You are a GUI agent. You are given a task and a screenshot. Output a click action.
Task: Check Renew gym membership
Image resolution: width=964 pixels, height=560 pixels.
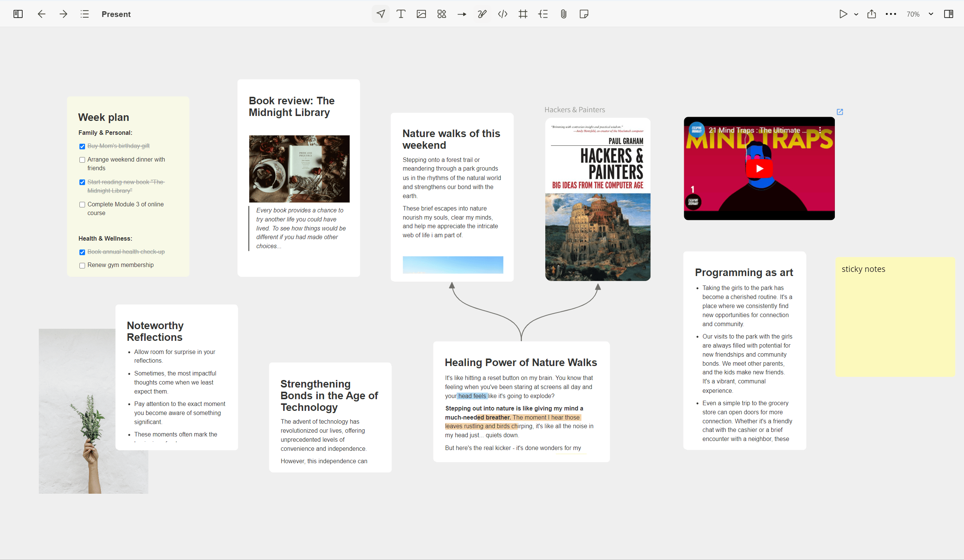coord(82,266)
